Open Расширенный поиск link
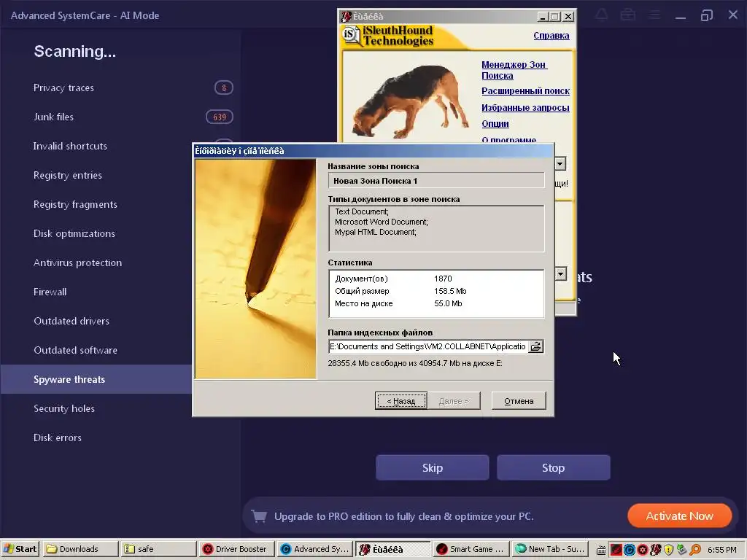 coord(525,91)
